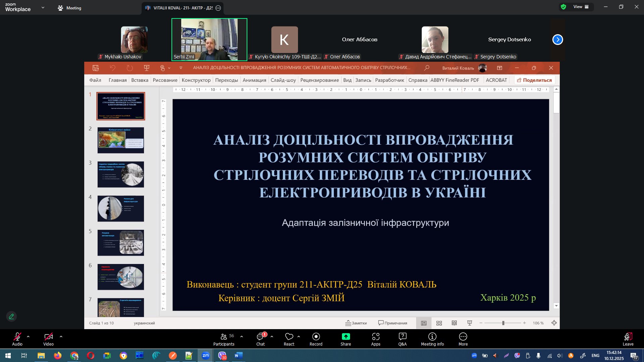The image size is (644, 362).
Task: Start recording with the Record button
Action: tap(315, 339)
